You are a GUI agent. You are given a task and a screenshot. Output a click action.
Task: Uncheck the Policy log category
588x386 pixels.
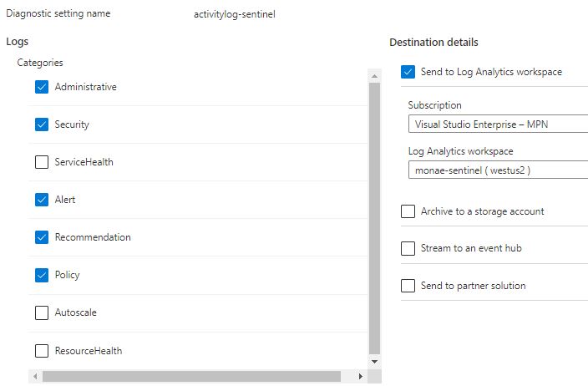pyautogui.click(x=42, y=275)
